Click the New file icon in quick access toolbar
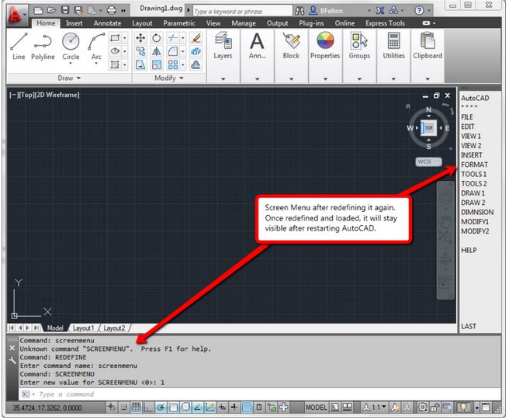The image size is (509, 420). tap(38, 10)
